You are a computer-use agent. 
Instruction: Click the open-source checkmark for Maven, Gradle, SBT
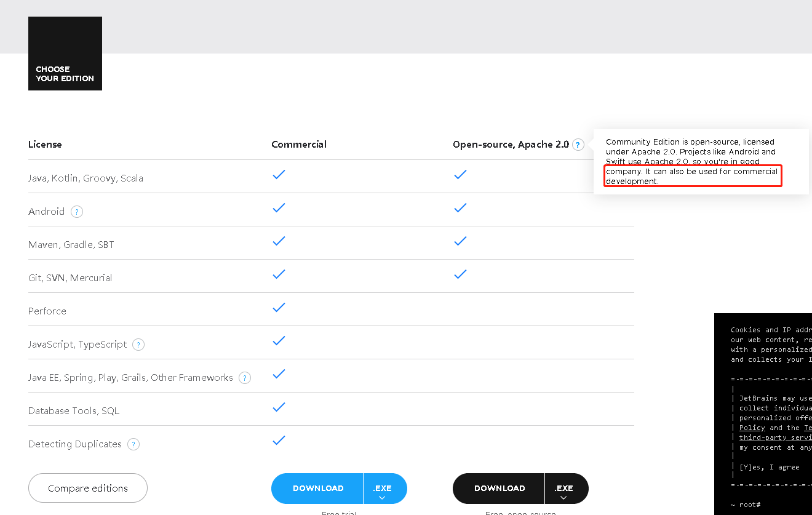[x=460, y=241]
